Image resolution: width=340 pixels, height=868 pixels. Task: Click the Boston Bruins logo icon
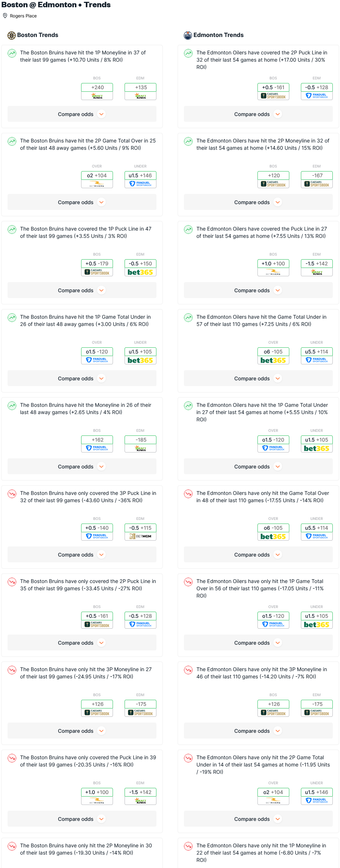coord(12,35)
